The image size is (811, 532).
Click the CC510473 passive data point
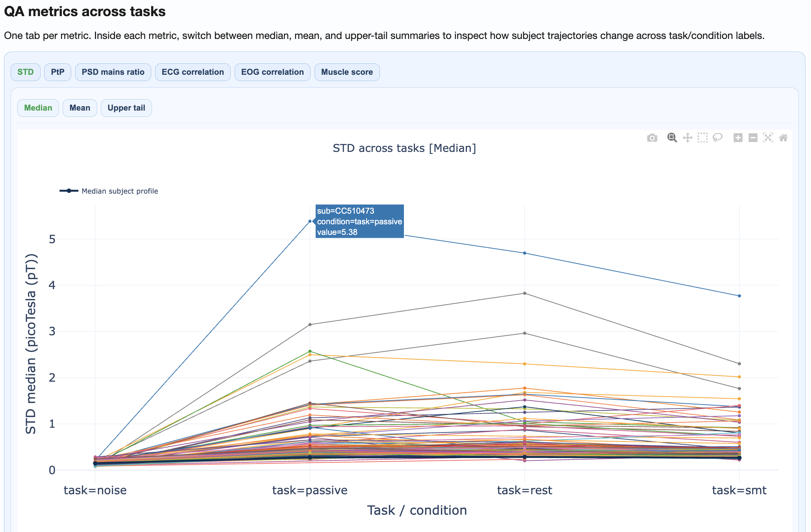pyautogui.click(x=310, y=221)
